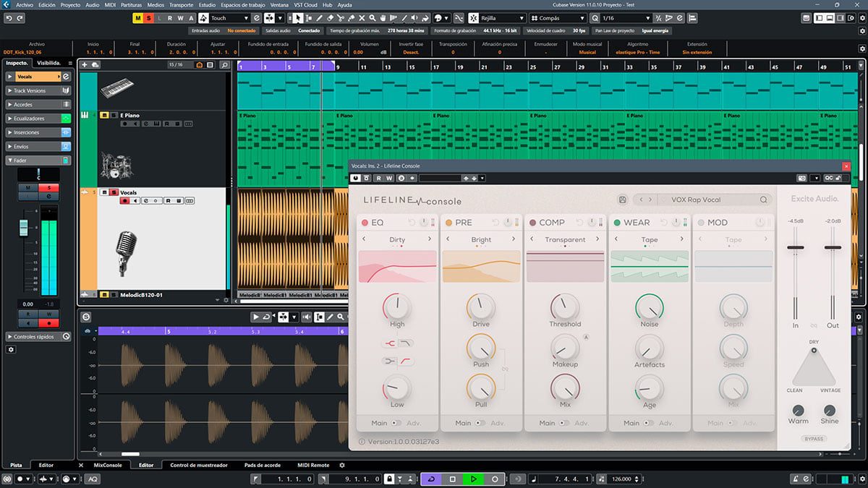Toggle MOD module power dot

701,223
